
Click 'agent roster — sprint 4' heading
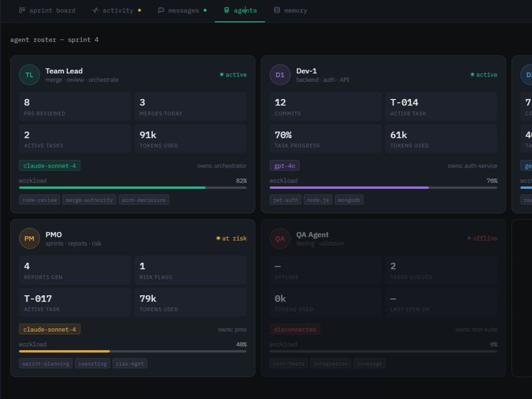[54, 40]
